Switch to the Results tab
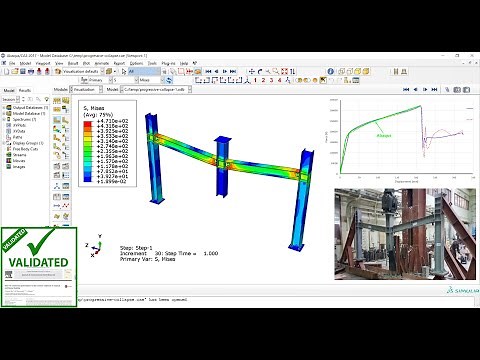The image size is (480, 360). (25, 90)
